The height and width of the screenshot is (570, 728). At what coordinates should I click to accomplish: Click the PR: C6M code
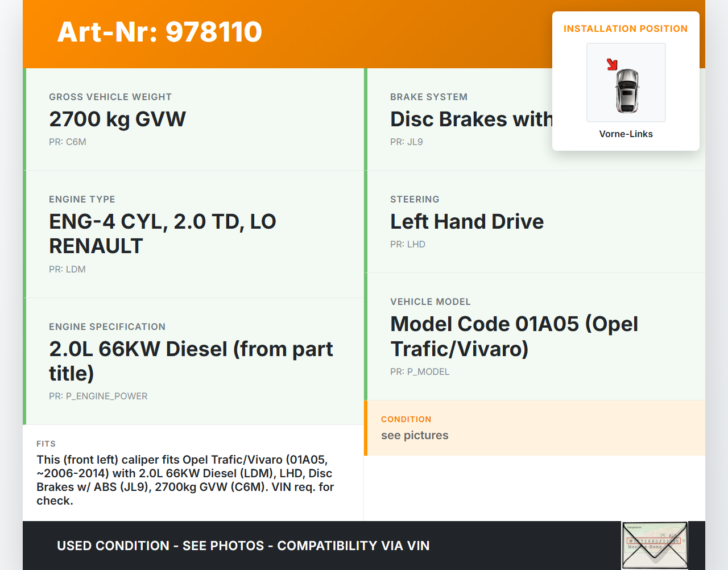point(68,142)
